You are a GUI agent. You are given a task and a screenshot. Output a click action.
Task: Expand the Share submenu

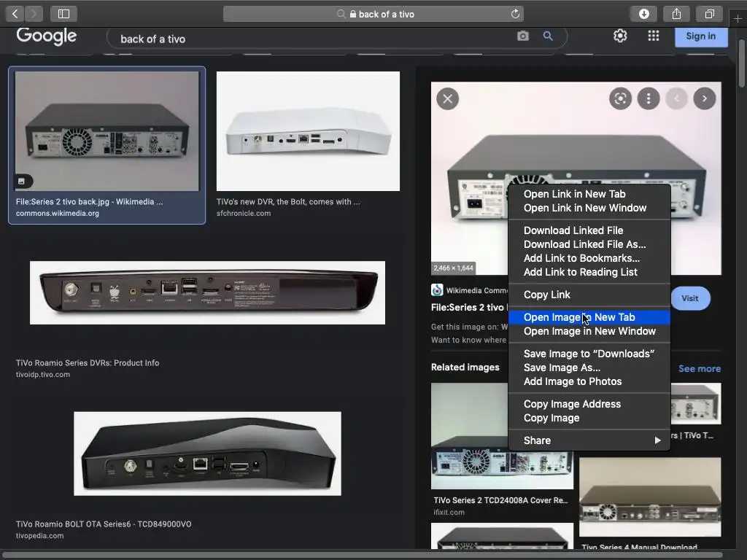coord(589,440)
